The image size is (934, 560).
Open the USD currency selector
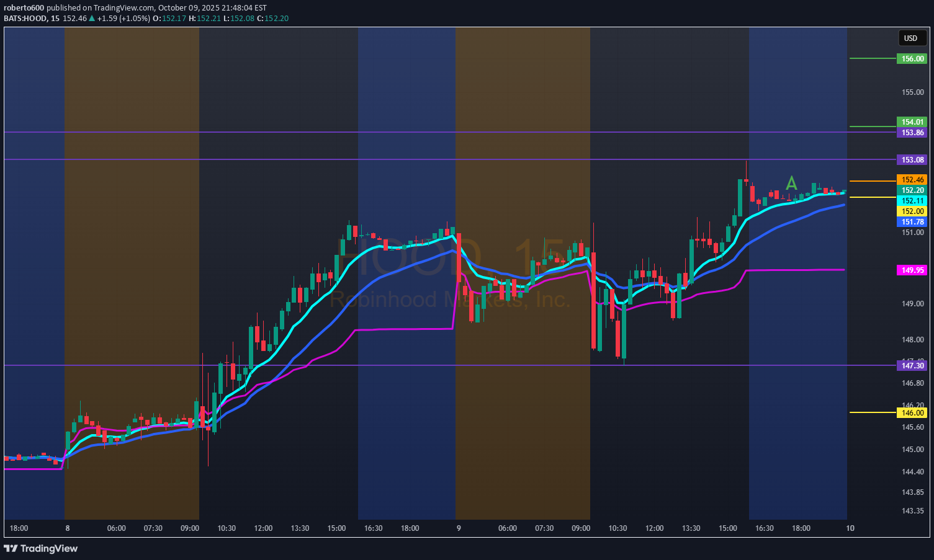pyautogui.click(x=910, y=38)
